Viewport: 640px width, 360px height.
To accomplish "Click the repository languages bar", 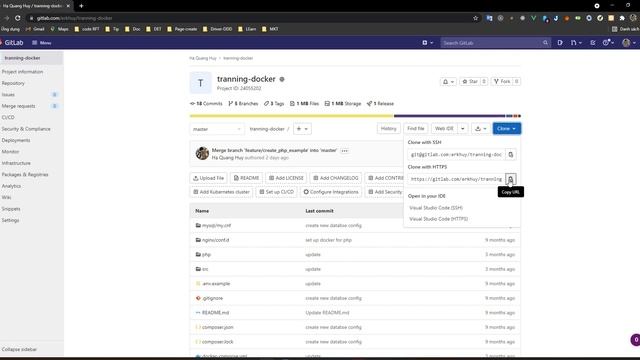I will click(x=355, y=116).
